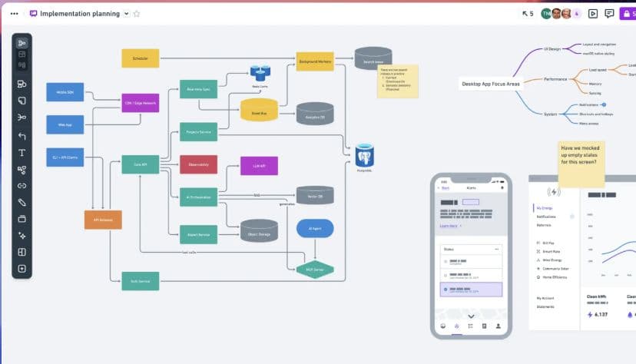Select the AI Agent node
636x364 pixels.
pyautogui.click(x=315, y=229)
